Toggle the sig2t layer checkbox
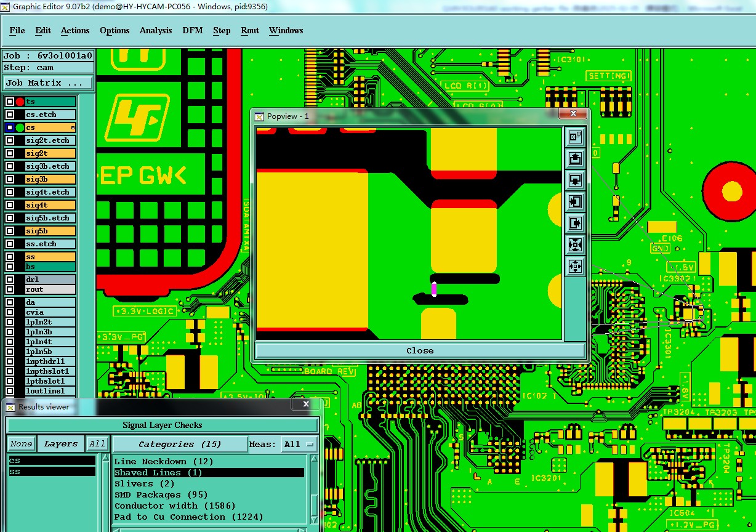 [10, 153]
